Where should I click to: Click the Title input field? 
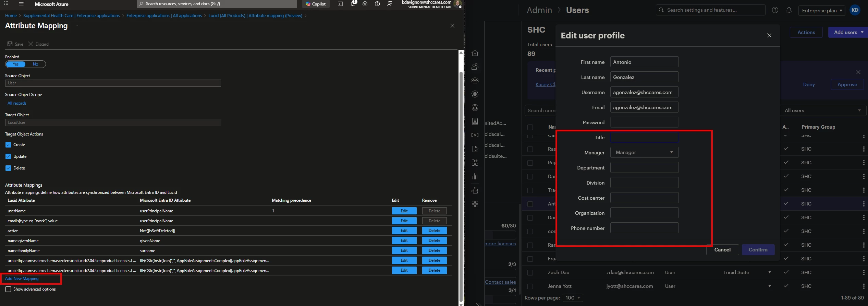(644, 137)
